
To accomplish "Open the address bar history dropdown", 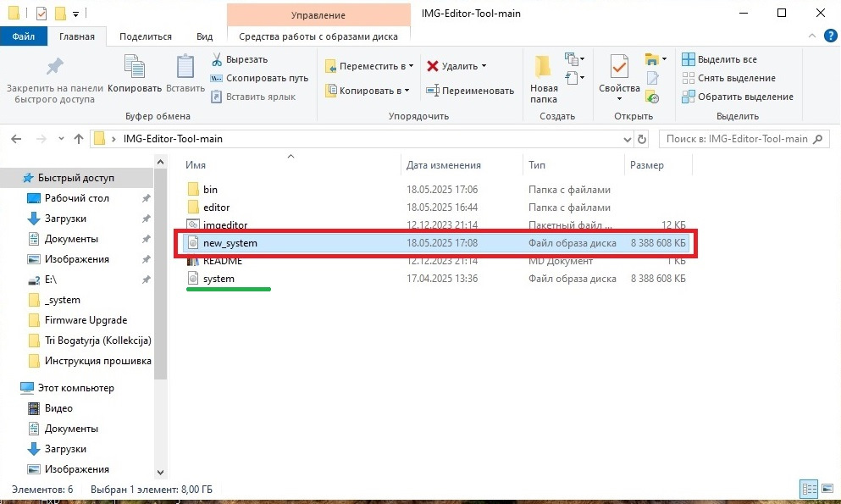I will click(627, 140).
